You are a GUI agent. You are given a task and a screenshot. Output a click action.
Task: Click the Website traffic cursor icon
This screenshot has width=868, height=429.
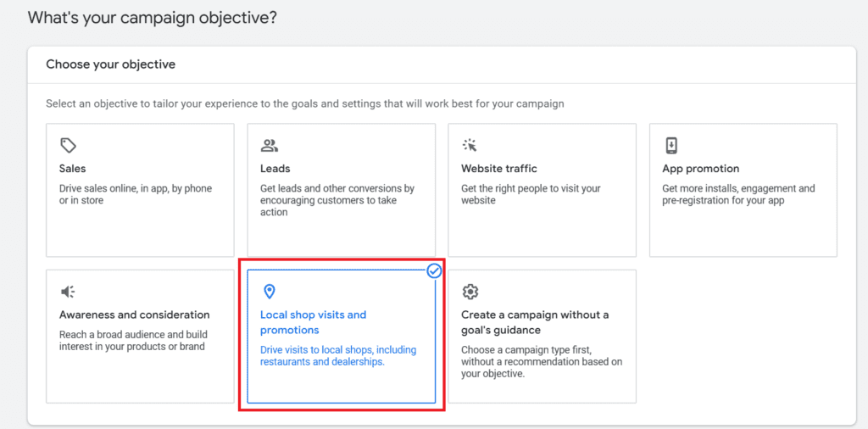pyautogui.click(x=470, y=146)
